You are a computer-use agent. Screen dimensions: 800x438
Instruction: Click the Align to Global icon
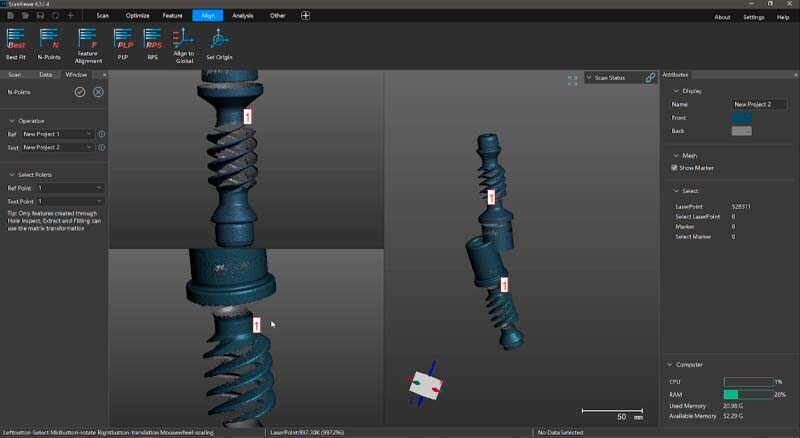tap(184, 40)
